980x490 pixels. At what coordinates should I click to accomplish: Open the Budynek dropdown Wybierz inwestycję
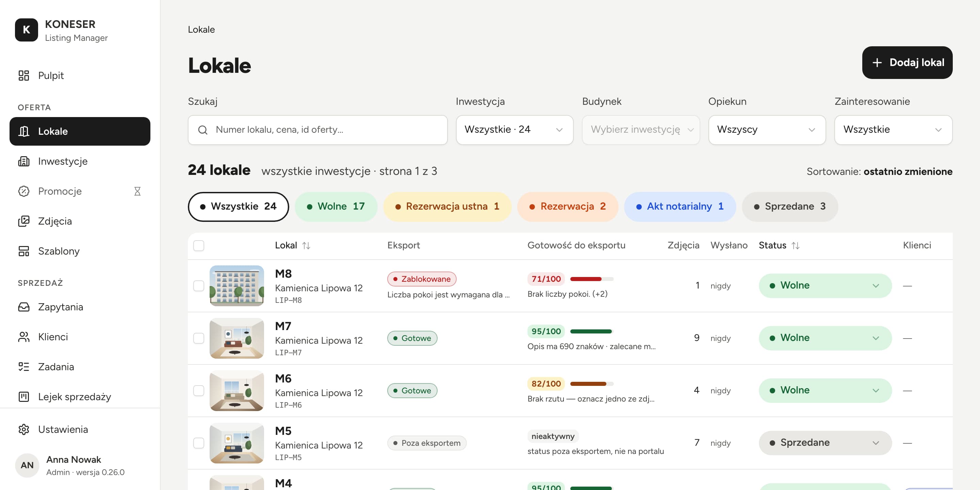(641, 130)
